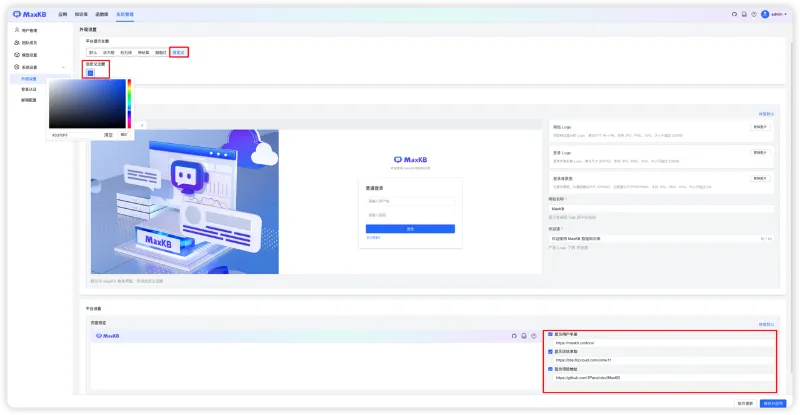Click the blue login button in preview
This screenshot has height=415, width=800.
(x=410, y=229)
